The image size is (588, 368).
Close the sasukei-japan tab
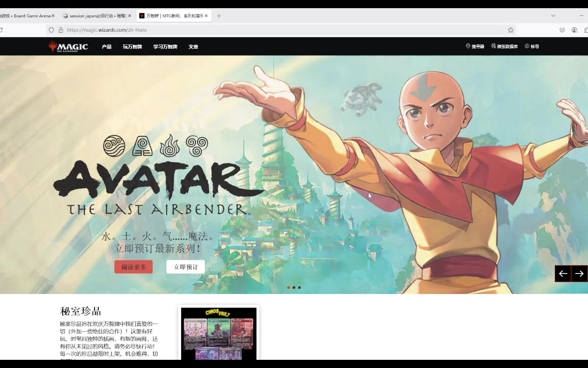click(x=129, y=16)
